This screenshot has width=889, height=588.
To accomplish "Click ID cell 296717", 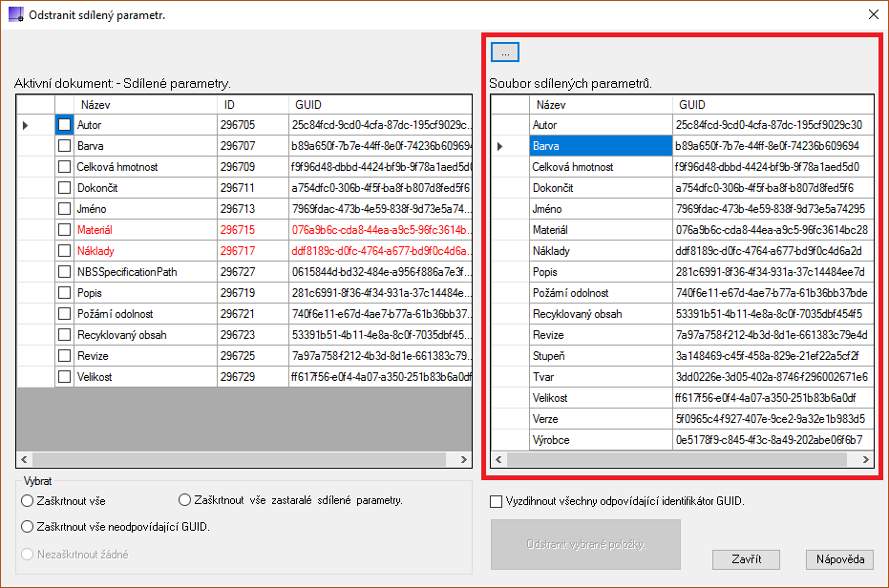I will point(253,251).
